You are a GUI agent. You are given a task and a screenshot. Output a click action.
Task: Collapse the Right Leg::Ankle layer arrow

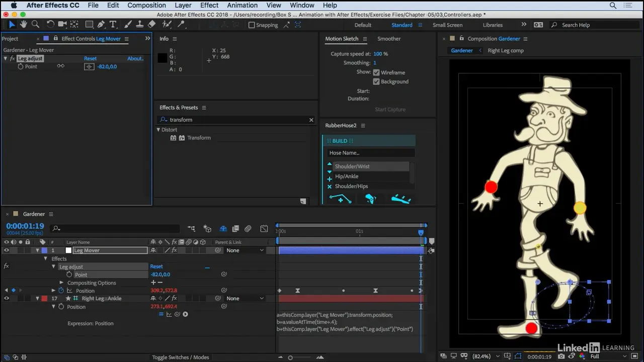37,298
